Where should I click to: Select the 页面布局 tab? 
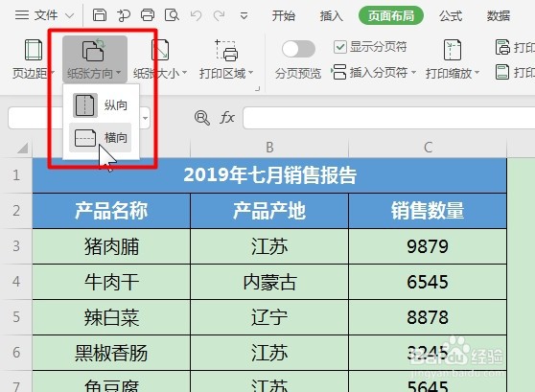pyautogui.click(x=391, y=15)
